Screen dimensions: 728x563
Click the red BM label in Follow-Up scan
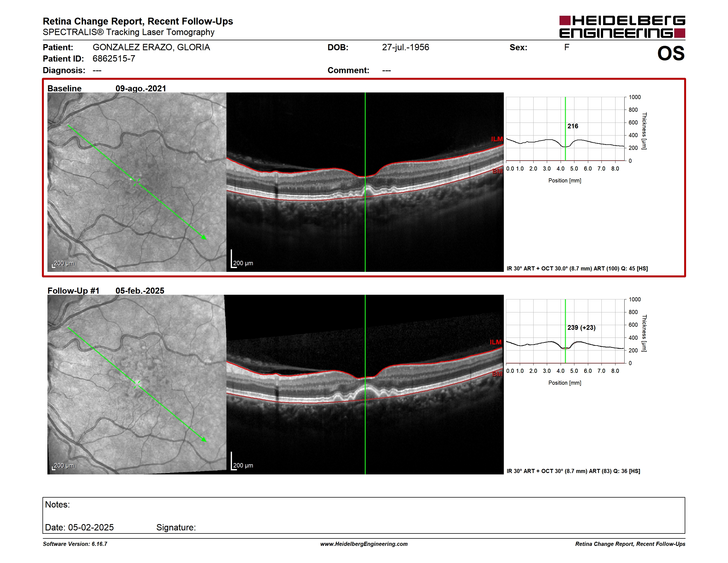click(497, 374)
